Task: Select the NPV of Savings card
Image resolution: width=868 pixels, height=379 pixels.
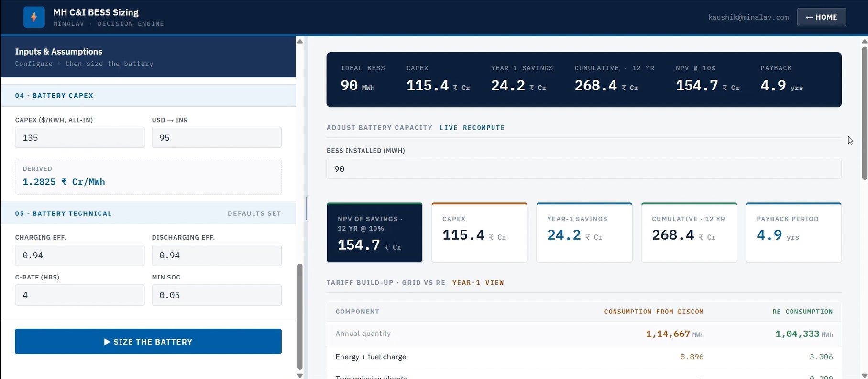Action: coord(374,233)
